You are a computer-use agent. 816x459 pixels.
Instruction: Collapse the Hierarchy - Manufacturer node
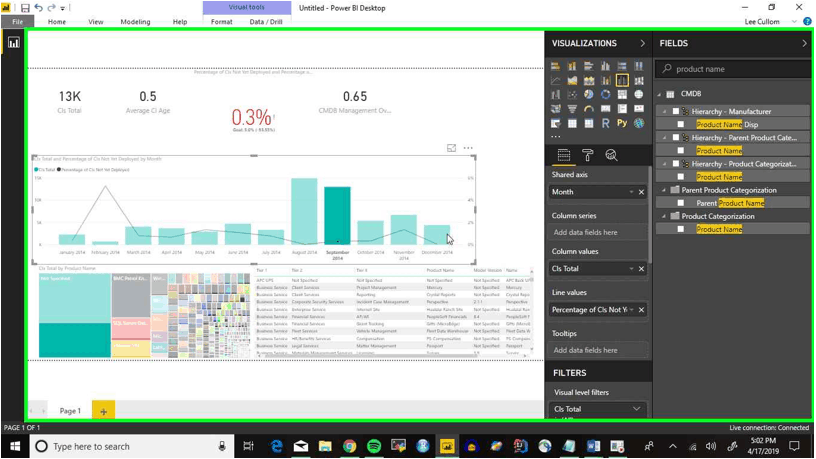(665, 111)
